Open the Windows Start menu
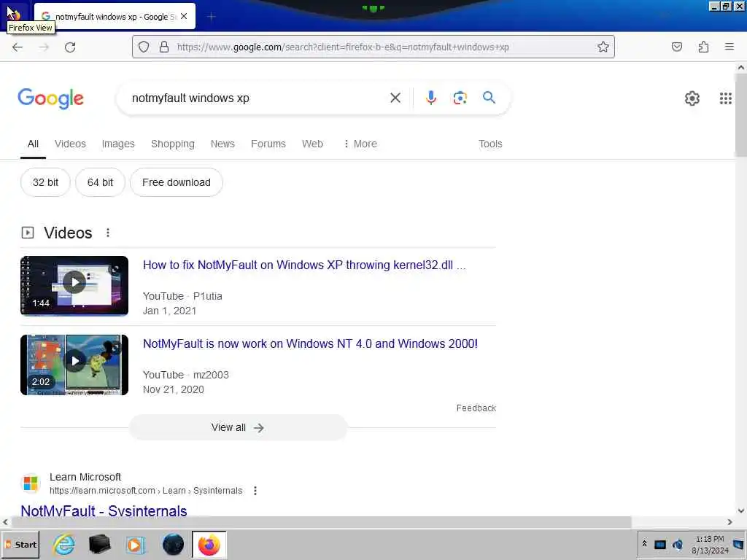Screen dimensions: 747x560 pos(20,545)
